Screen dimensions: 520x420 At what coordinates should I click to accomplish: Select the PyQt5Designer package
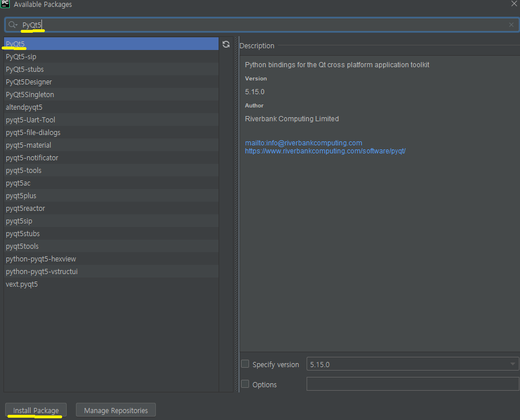click(x=111, y=82)
